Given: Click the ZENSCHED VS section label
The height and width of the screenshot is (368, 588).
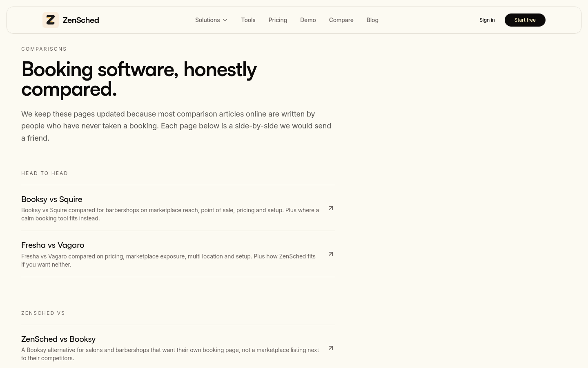Looking at the screenshot, I should 43,313.
